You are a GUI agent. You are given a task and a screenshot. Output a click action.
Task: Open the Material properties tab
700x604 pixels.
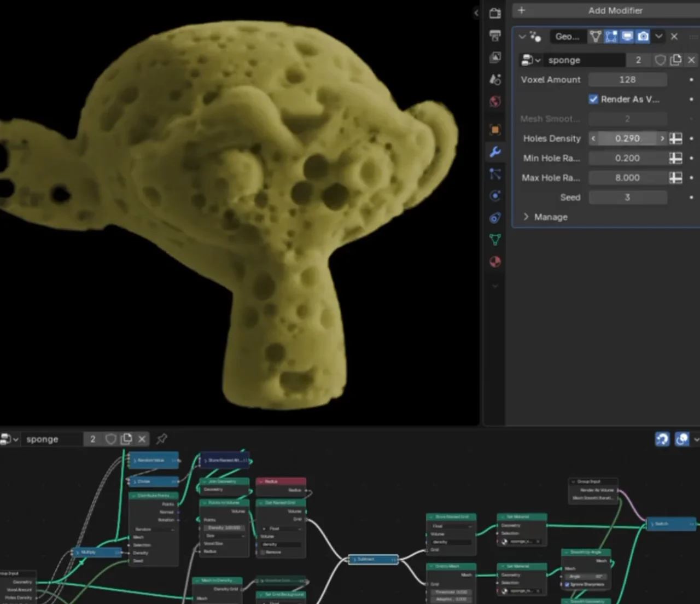[495, 262]
